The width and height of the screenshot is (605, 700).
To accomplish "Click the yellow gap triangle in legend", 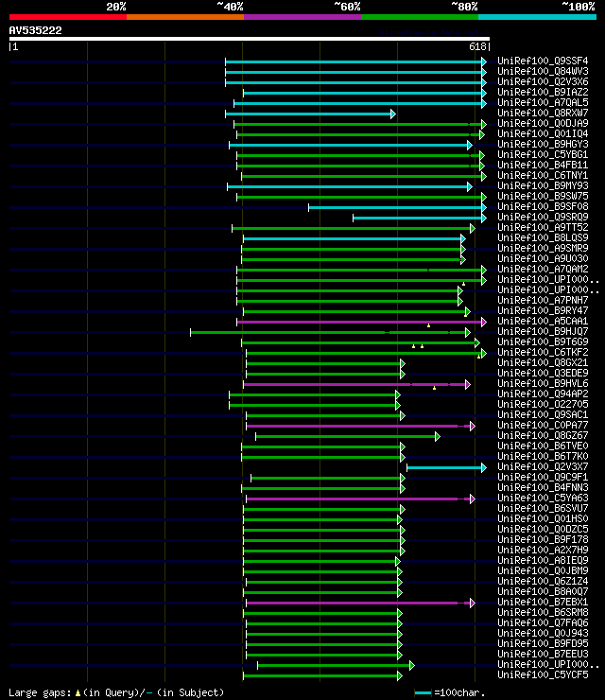I will (78, 692).
